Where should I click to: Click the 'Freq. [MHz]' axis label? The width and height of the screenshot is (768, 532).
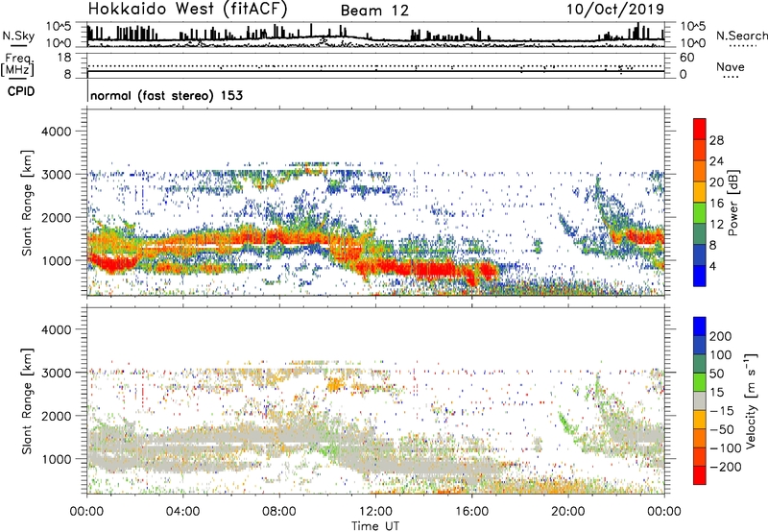tap(18, 65)
